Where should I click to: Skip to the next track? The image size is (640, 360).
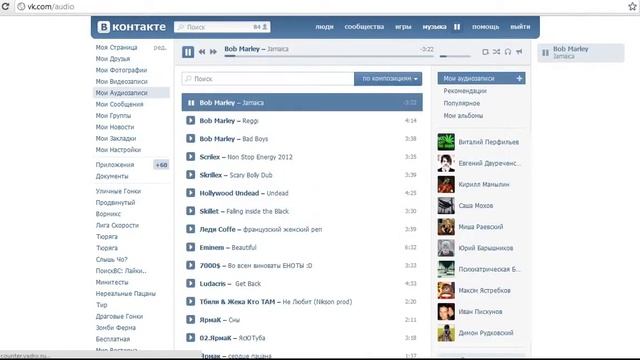click(x=213, y=52)
